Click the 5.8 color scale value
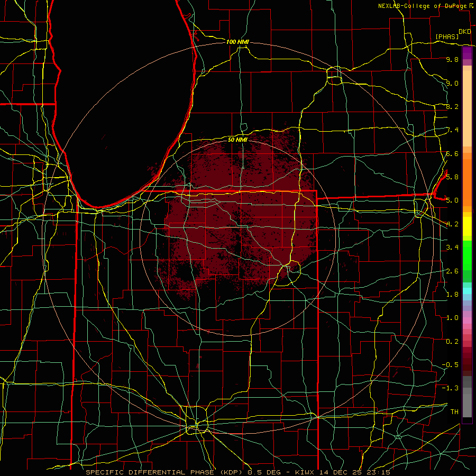Viewport: 476px width, 476px height. point(452,177)
